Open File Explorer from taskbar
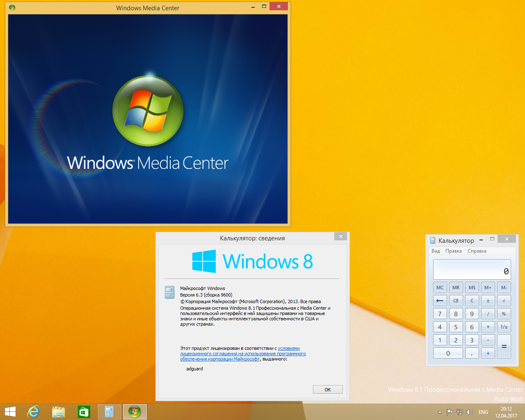This screenshot has height=420, width=525. (x=59, y=412)
